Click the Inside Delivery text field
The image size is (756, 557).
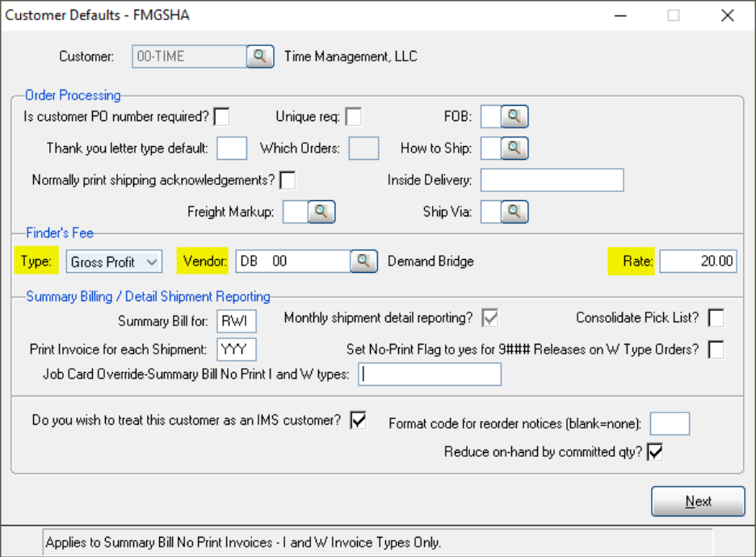552,180
